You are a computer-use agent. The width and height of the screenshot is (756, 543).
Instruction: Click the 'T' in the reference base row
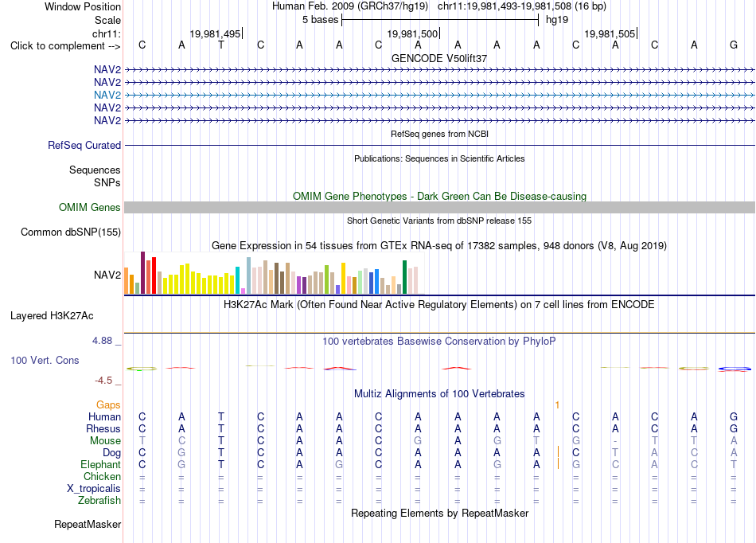coord(220,45)
